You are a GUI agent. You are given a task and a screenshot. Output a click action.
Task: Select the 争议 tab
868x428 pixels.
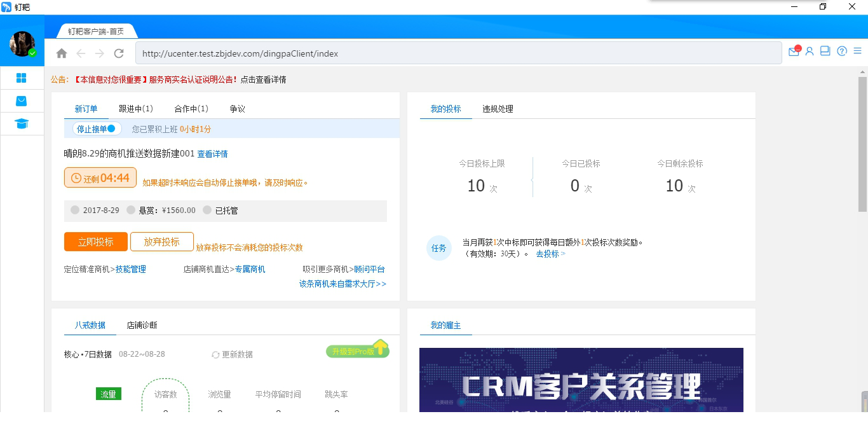[238, 109]
